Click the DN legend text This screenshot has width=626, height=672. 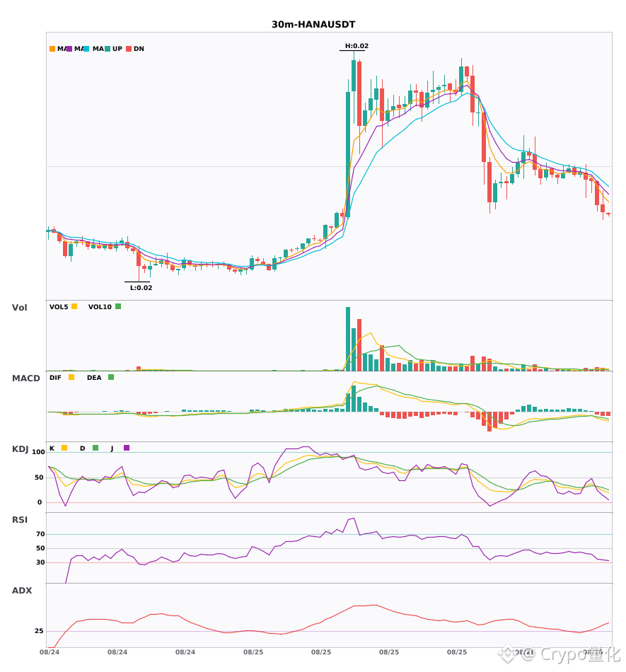(x=139, y=49)
